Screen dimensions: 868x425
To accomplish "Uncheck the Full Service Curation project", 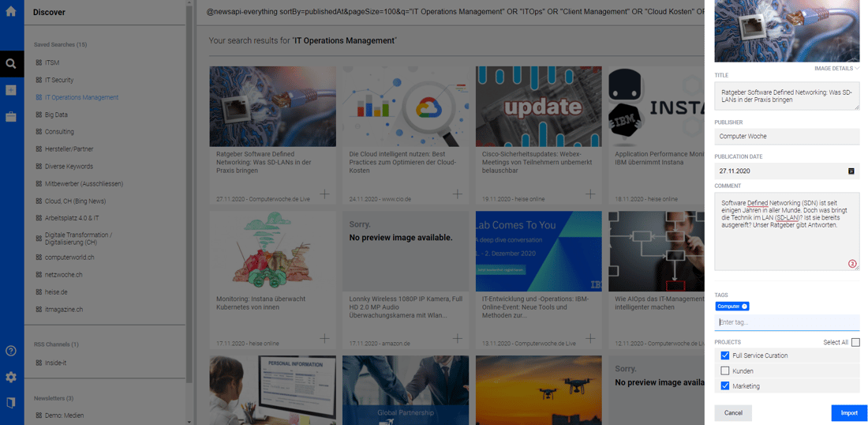I will coord(725,355).
